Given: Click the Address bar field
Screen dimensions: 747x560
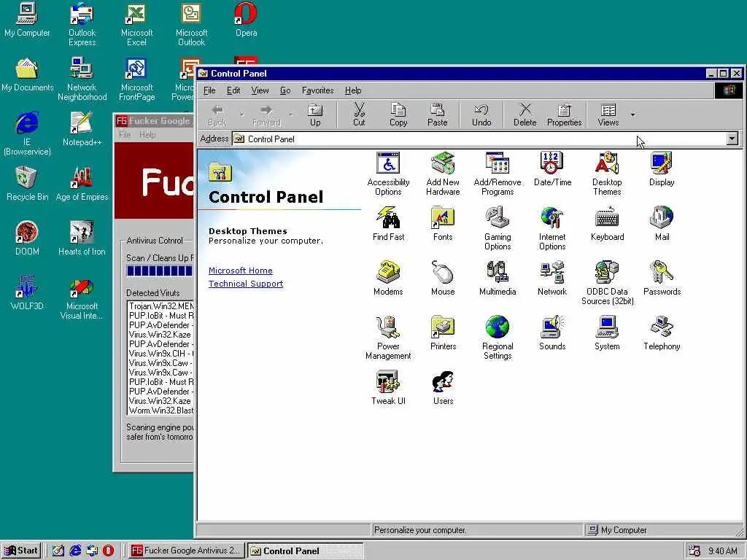Looking at the screenshot, I should pyautogui.click(x=479, y=139).
